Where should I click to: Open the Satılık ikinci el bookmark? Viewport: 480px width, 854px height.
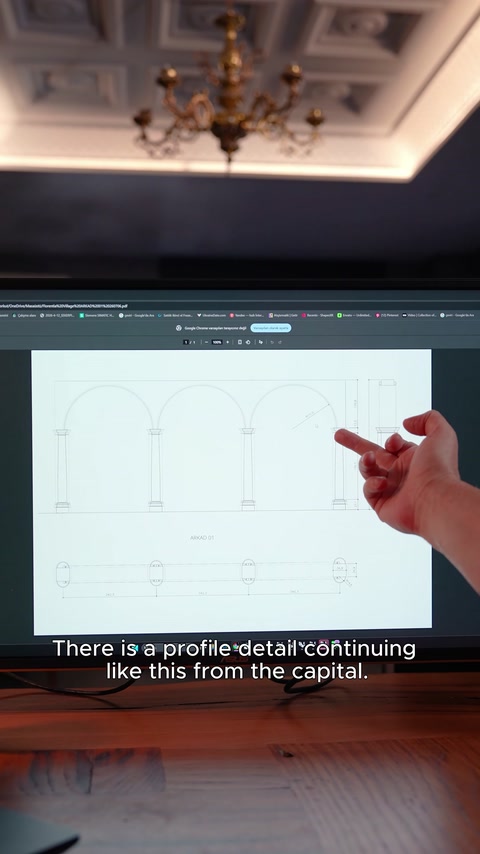[175, 315]
